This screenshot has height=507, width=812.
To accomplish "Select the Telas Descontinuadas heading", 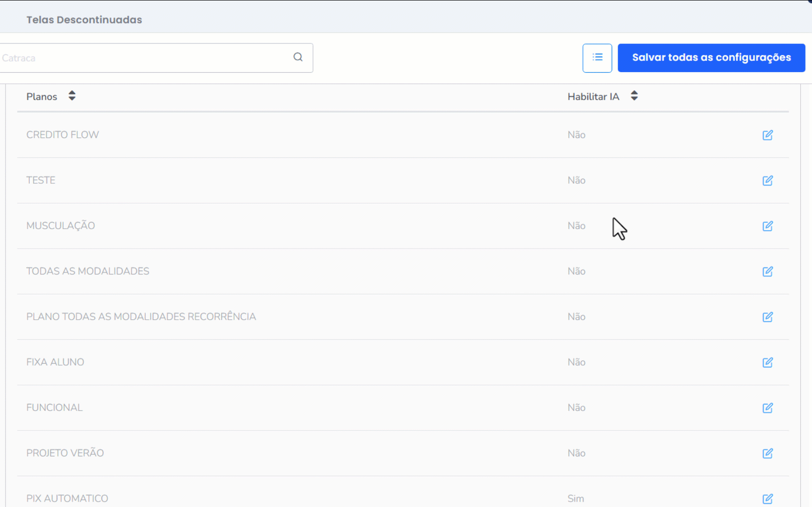I will coord(84,20).
